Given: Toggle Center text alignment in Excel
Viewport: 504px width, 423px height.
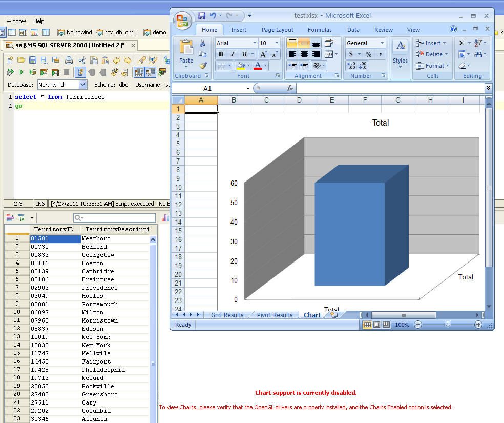Looking at the screenshot, I should tap(304, 54).
